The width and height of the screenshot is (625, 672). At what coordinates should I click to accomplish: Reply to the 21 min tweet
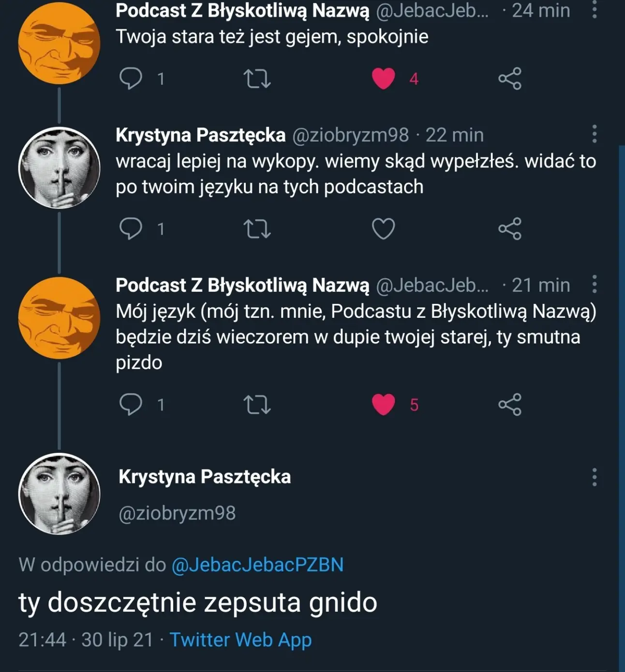131,404
